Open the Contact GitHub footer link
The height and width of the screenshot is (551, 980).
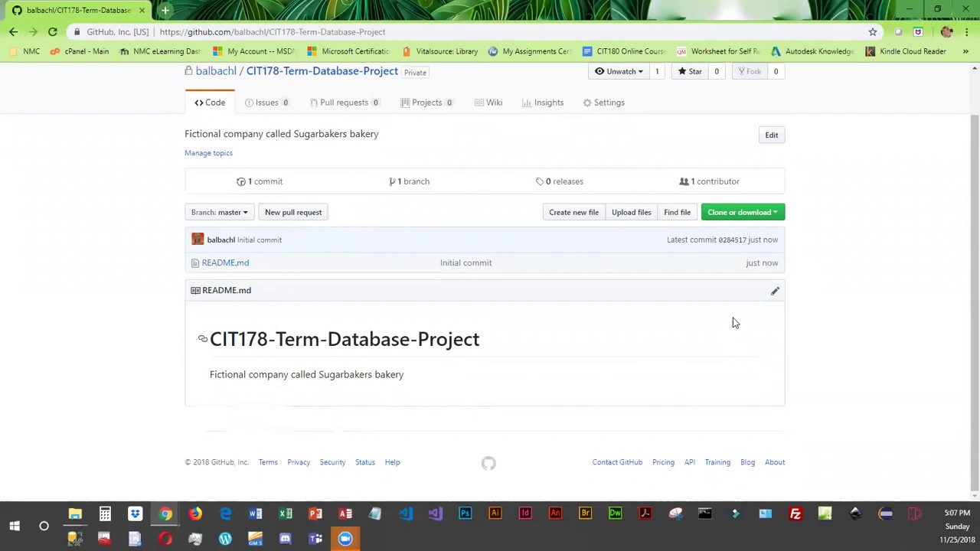(617, 462)
